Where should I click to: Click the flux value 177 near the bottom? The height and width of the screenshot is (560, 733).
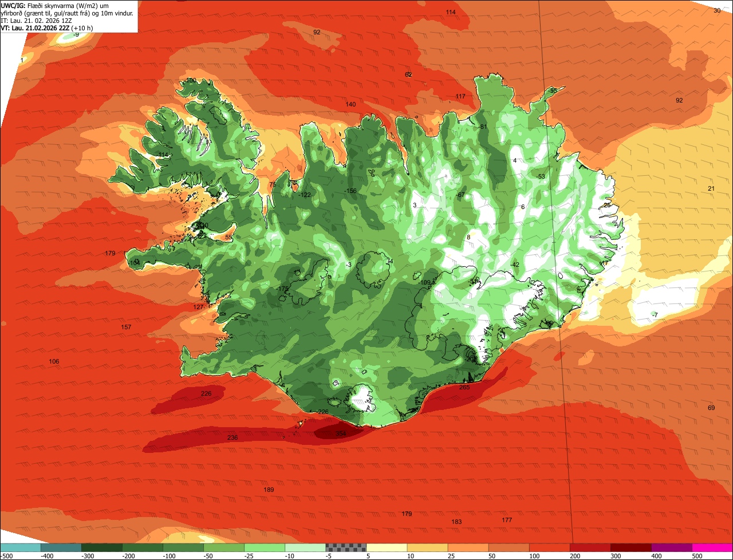click(507, 520)
